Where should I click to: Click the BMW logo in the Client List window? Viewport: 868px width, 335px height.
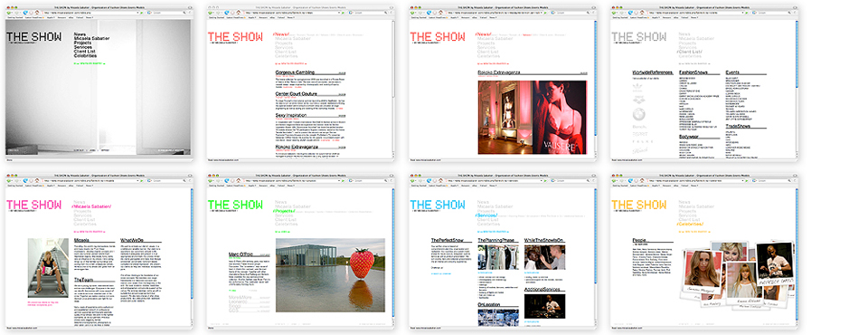639,114
